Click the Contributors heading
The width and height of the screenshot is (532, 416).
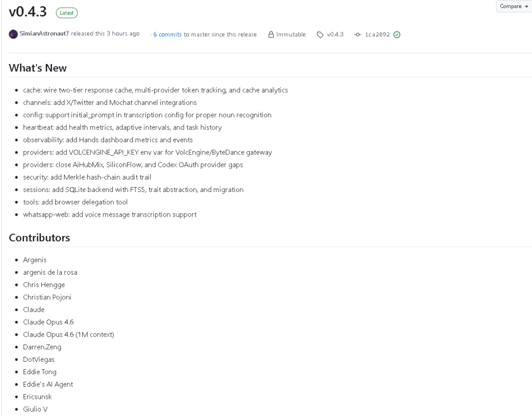tap(39, 238)
